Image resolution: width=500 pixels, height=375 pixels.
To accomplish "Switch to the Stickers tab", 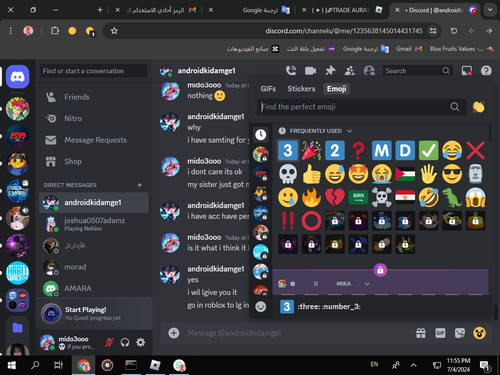I will pyautogui.click(x=301, y=89).
